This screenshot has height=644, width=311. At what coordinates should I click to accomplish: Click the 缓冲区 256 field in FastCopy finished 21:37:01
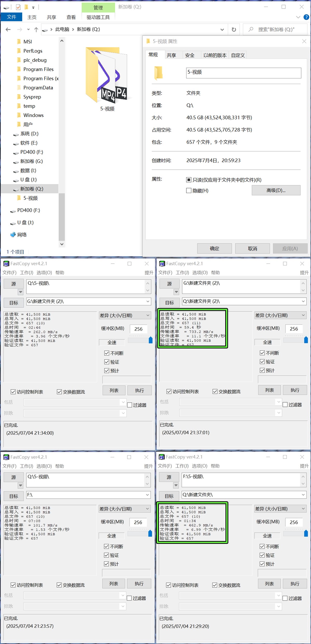(294, 329)
